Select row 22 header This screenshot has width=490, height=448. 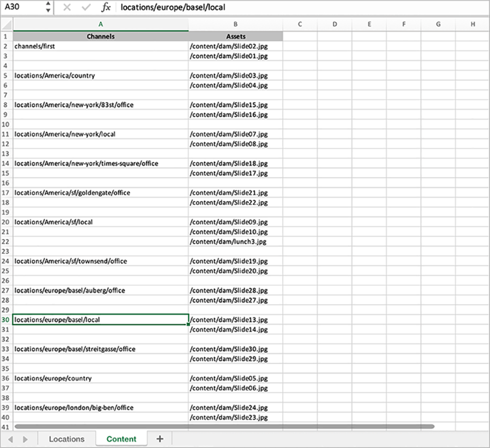6,242
